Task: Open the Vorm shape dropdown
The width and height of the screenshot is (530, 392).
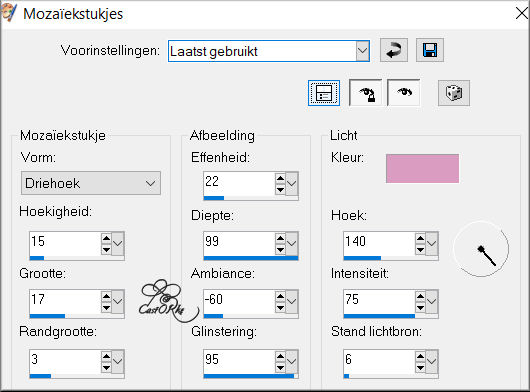Action: 91,183
